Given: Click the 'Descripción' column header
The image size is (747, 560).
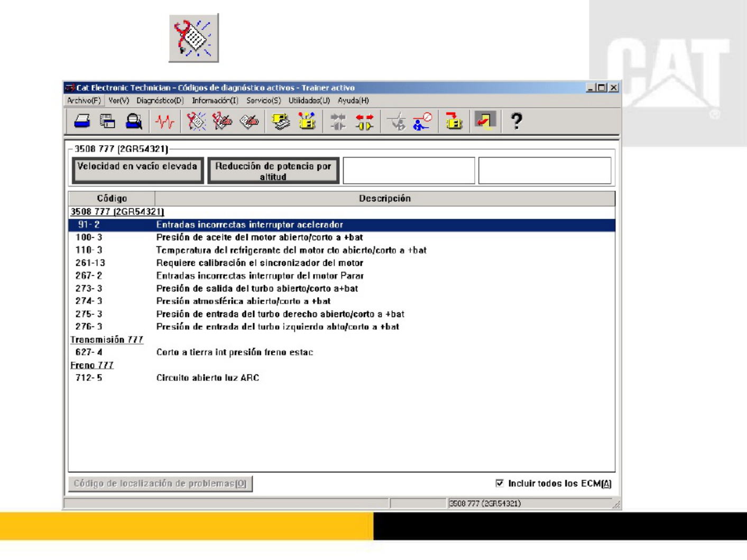Looking at the screenshot, I should pos(385,199).
